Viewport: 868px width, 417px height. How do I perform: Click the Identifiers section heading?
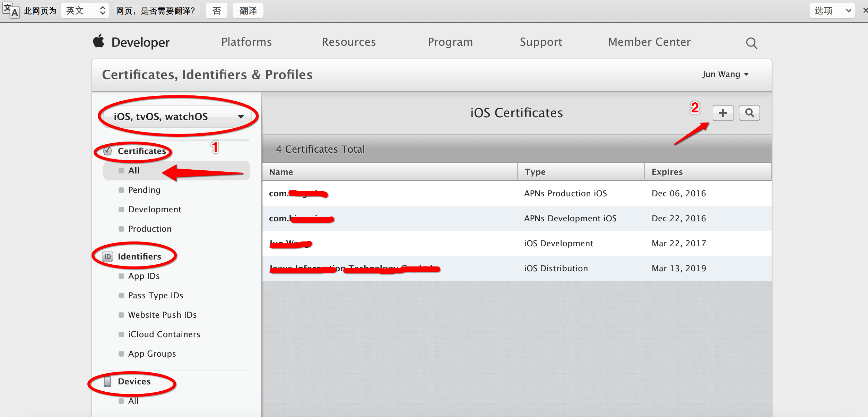[x=139, y=257]
